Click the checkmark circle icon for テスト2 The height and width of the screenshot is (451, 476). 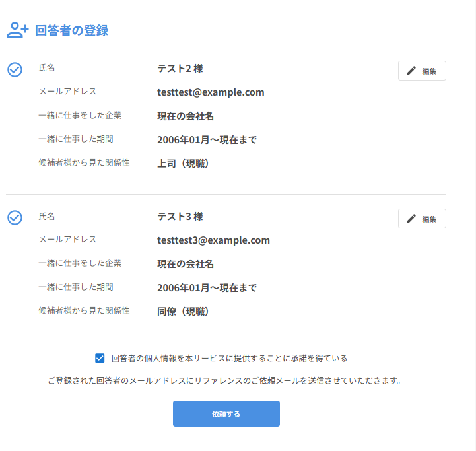(15, 69)
